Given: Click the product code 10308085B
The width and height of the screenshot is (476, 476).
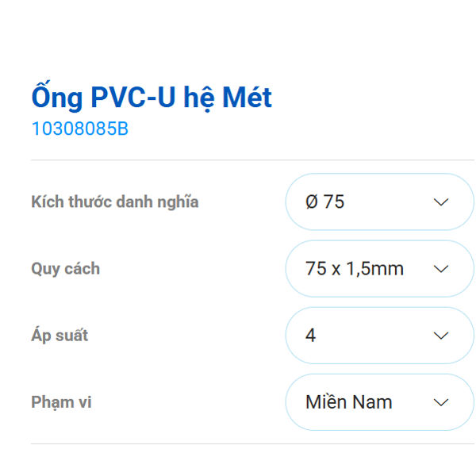Looking at the screenshot, I should [79, 129].
